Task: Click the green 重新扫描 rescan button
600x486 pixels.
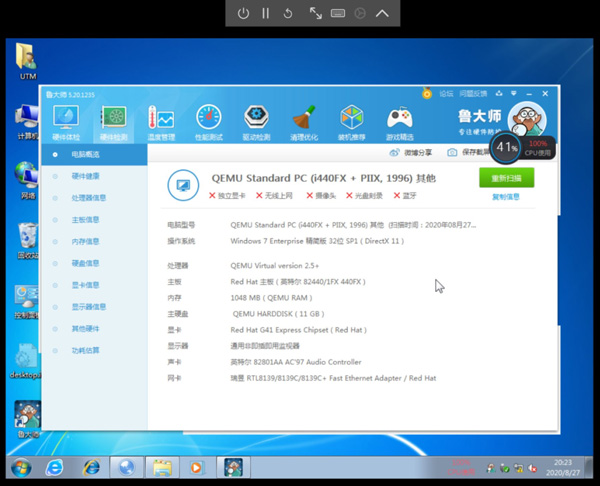Action: point(506,178)
